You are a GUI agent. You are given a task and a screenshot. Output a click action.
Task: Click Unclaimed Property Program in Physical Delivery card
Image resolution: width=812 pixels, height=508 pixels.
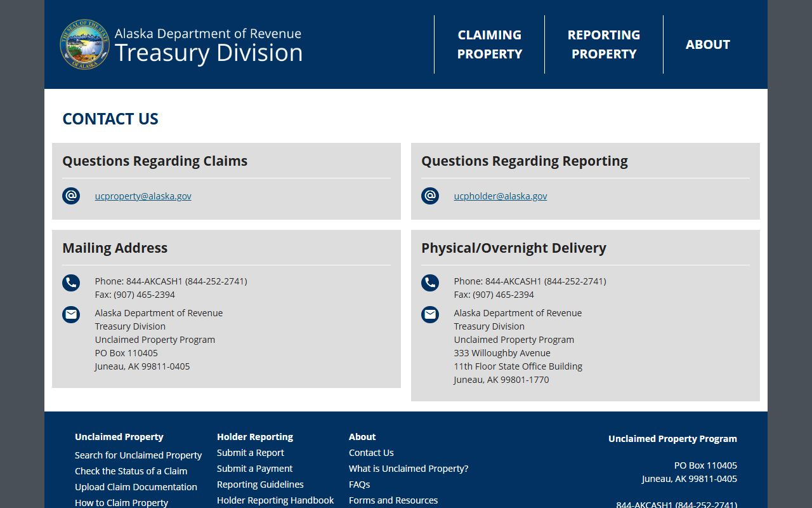514,340
